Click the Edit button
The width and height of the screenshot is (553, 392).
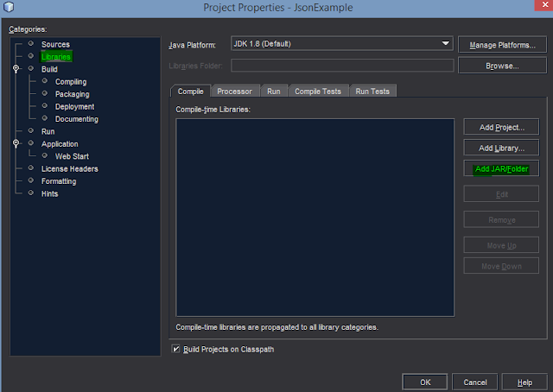pos(501,194)
